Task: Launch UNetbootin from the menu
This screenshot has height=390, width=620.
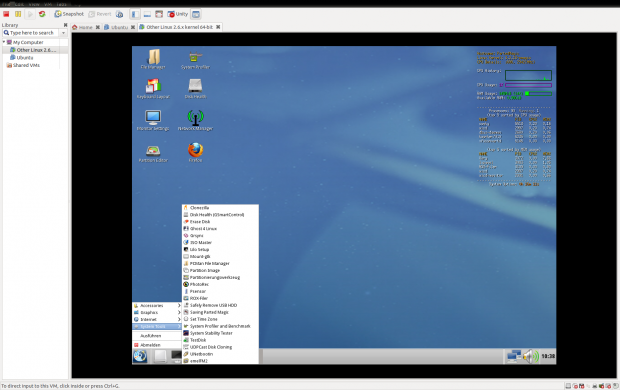Action: click(x=220, y=354)
